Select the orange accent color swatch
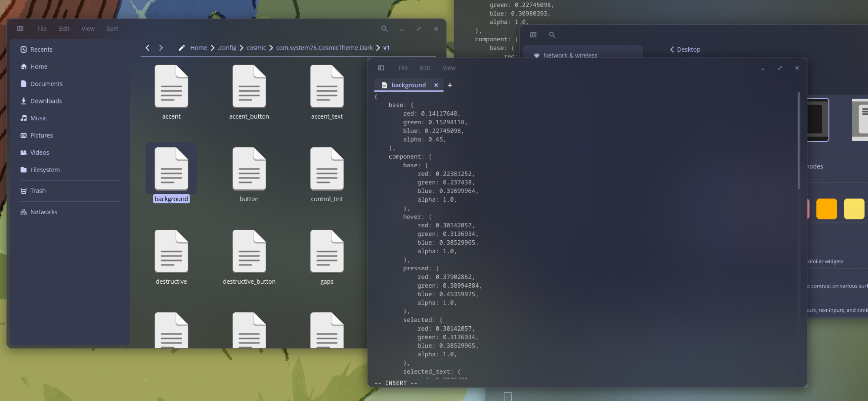868x401 pixels. click(x=826, y=209)
